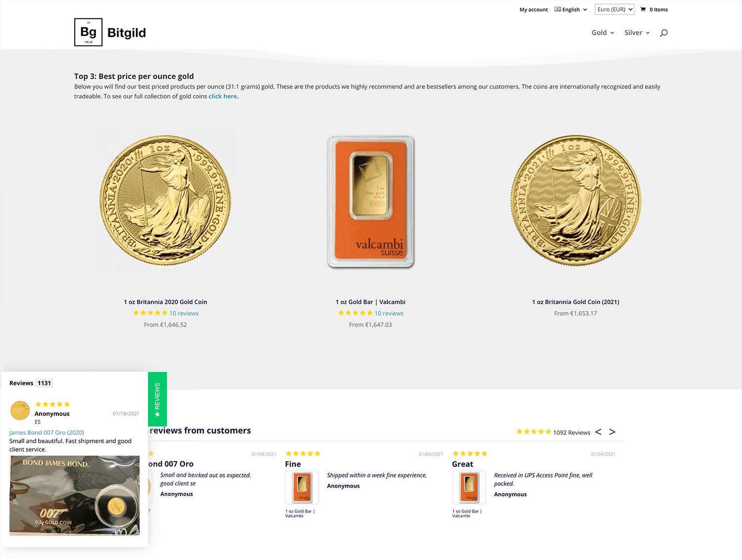Click star rating under Valcambi gold bar
The height and width of the screenshot is (560, 742).
pos(356,313)
